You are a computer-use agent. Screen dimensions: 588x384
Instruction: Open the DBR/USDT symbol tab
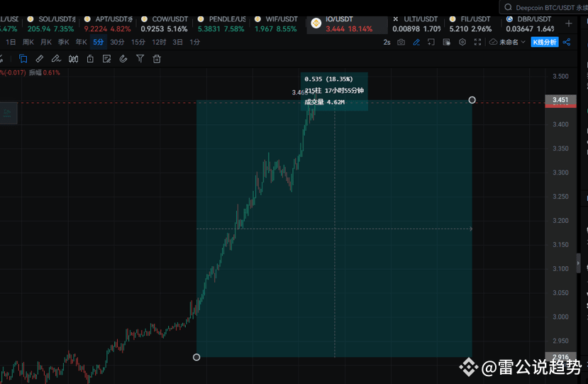(x=530, y=23)
